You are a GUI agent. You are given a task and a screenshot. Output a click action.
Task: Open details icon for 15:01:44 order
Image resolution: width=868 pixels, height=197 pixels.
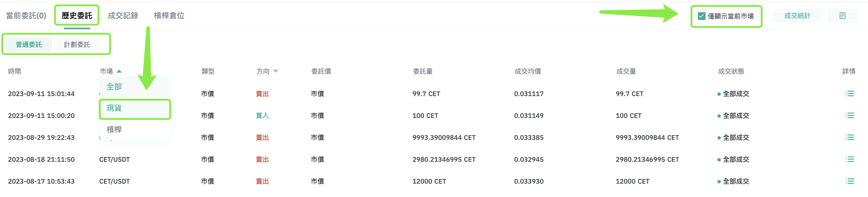849,94
